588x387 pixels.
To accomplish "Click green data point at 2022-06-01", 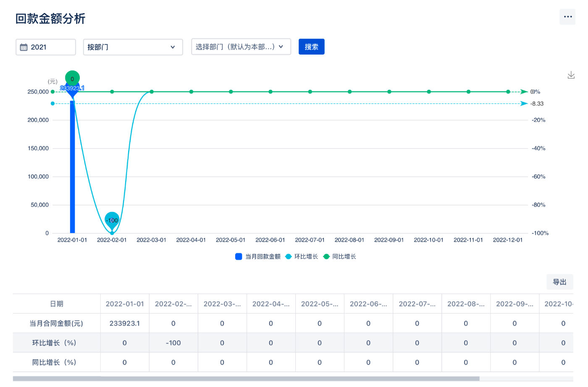I will pos(270,92).
